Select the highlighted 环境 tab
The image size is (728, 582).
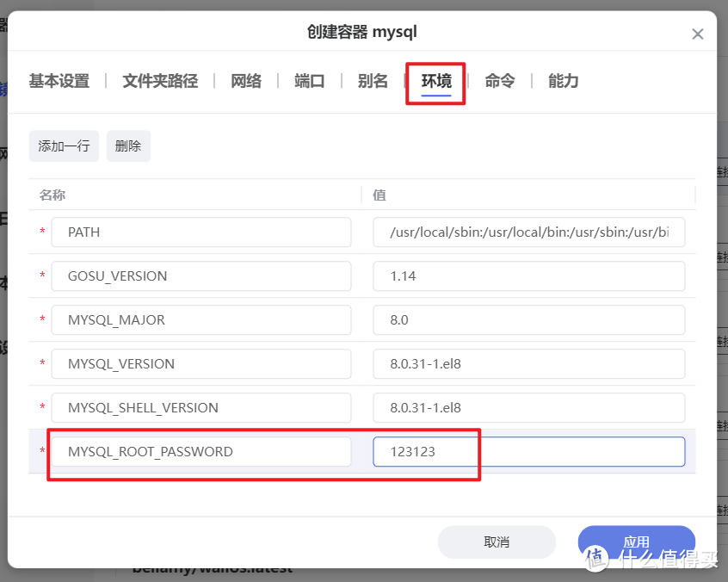435,80
